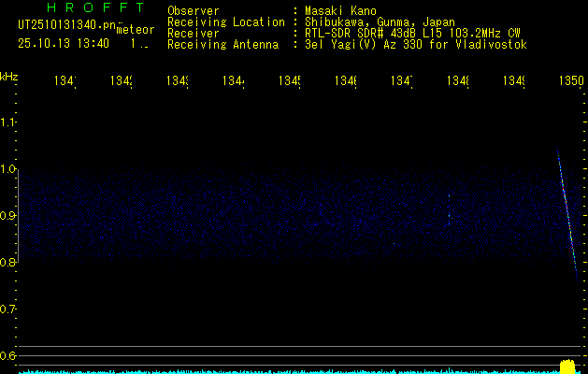The image size is (588, 374).
Task: Select the UT2510131340 filename label
Action: [x=63, y=24]
